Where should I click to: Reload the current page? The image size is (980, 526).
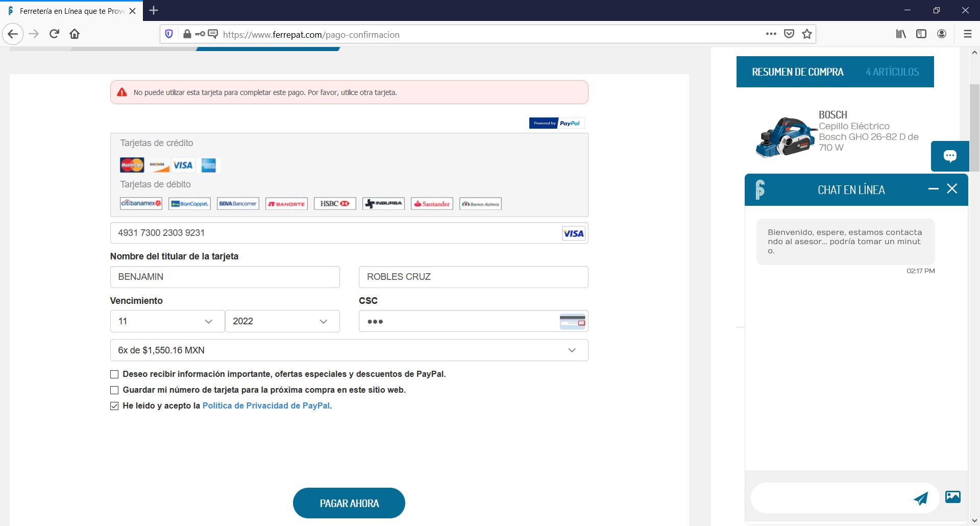pos(54,34)
